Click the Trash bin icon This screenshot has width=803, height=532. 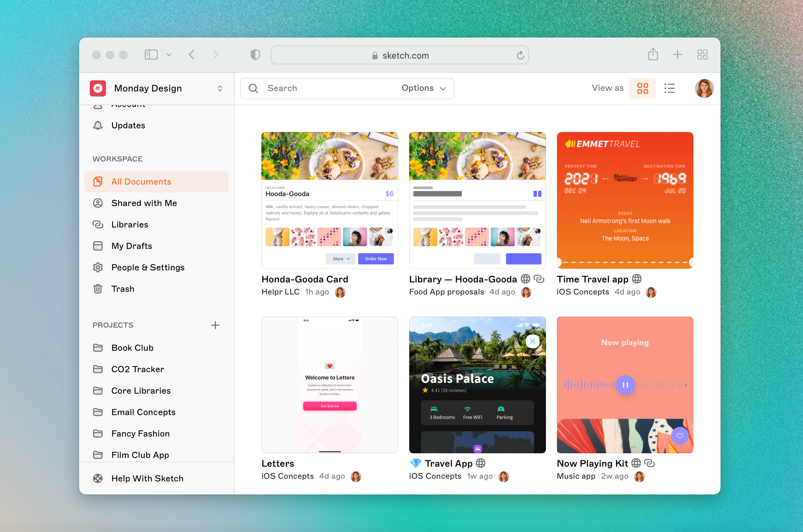[98, 289]
